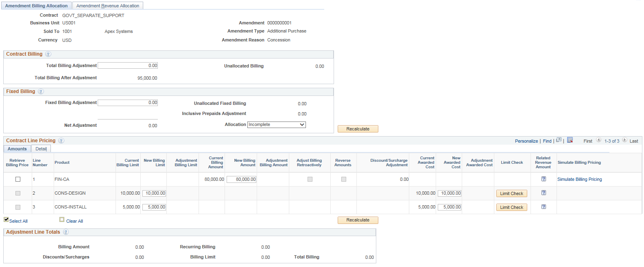This screenshot has height=267, width=644.
Task: Click Recalculate button below line pricing grid
Action: tap(358, 220)
